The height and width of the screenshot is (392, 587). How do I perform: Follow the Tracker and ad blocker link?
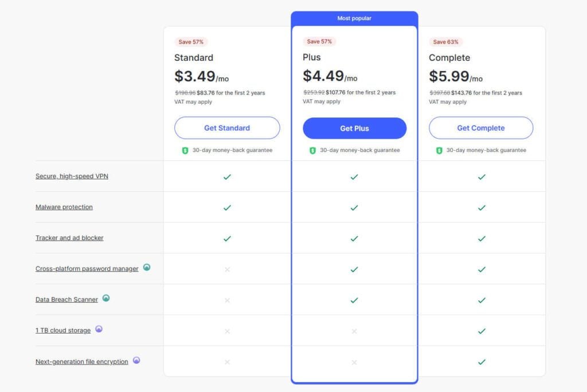pyautogui.click(x=69, y=238)
